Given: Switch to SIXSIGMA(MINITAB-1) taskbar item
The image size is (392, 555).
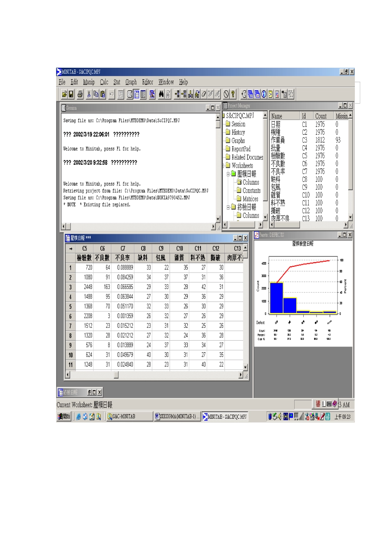Looking at the screenshot, I should pyautogui.click(x=177, y=417).
